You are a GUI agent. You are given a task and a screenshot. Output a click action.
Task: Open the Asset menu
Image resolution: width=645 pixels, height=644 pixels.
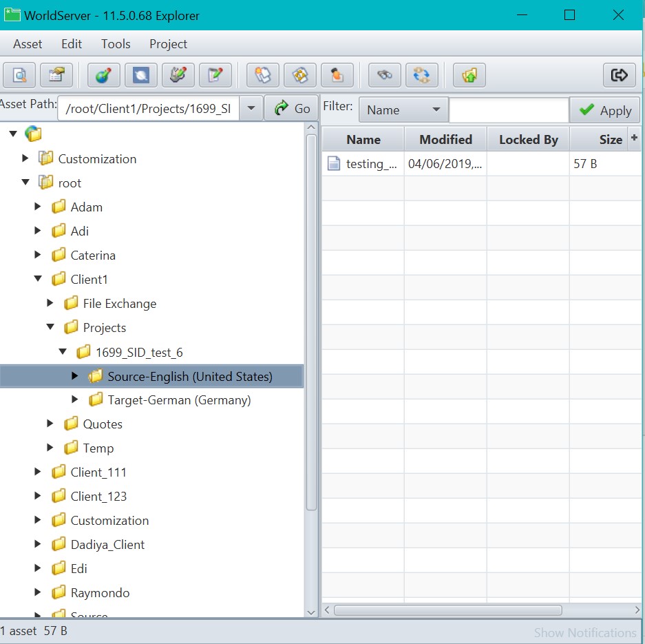pos(28,43)
